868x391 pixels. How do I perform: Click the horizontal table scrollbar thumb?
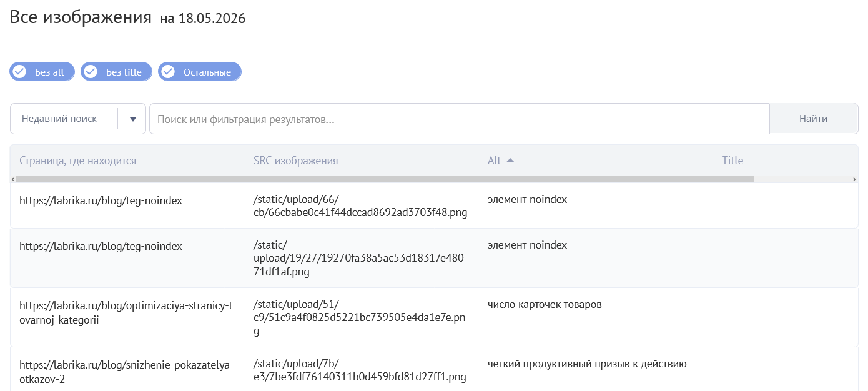[385, 179]
